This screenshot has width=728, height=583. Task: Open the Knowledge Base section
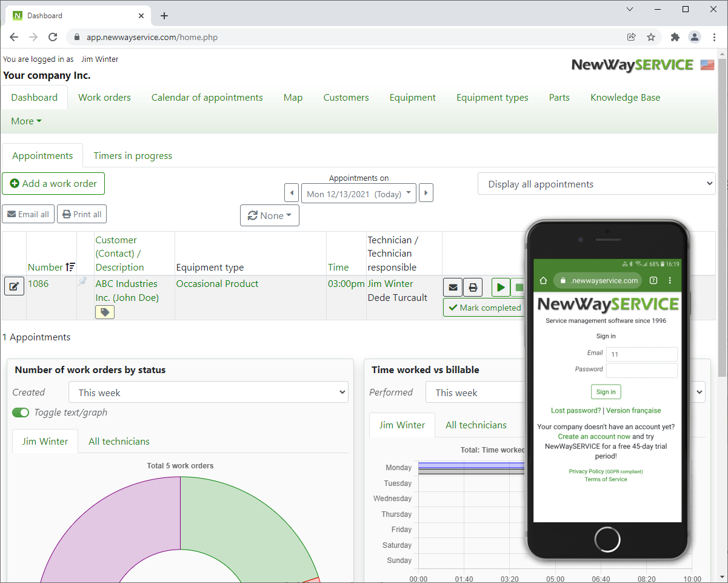625,97
